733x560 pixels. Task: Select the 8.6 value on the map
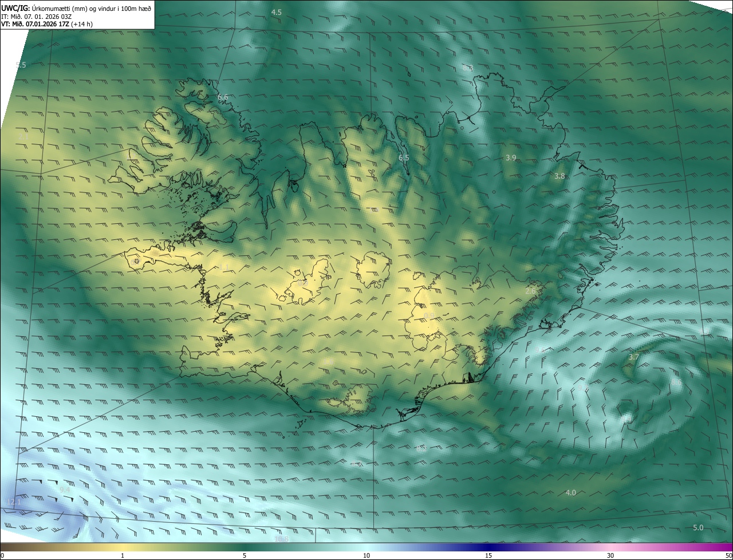coord(676,382)
